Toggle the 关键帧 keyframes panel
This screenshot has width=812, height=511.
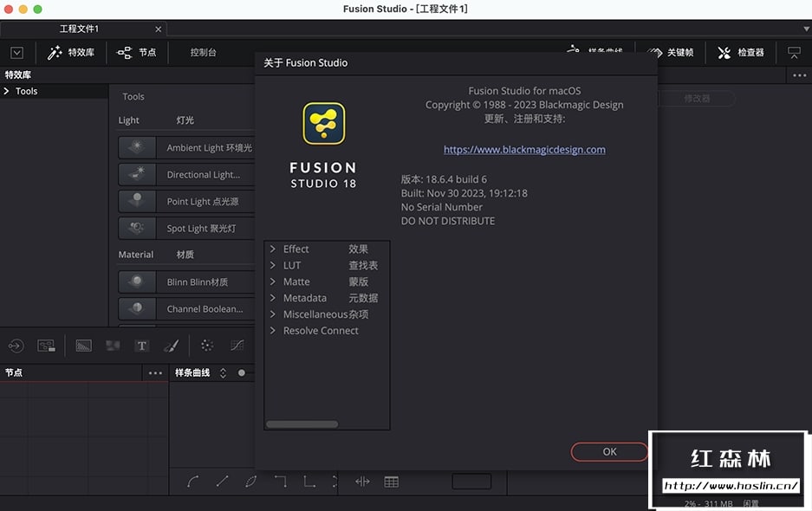671,52
